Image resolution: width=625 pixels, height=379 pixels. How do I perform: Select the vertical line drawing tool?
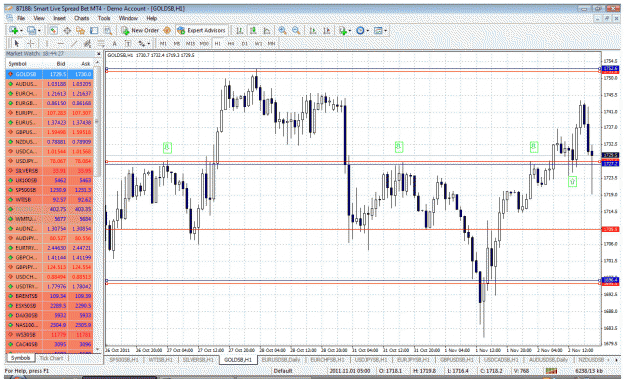coord(47,43)
